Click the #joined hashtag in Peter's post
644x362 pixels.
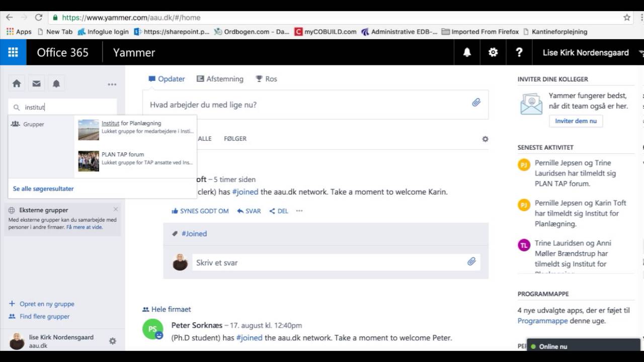(249, 338)
